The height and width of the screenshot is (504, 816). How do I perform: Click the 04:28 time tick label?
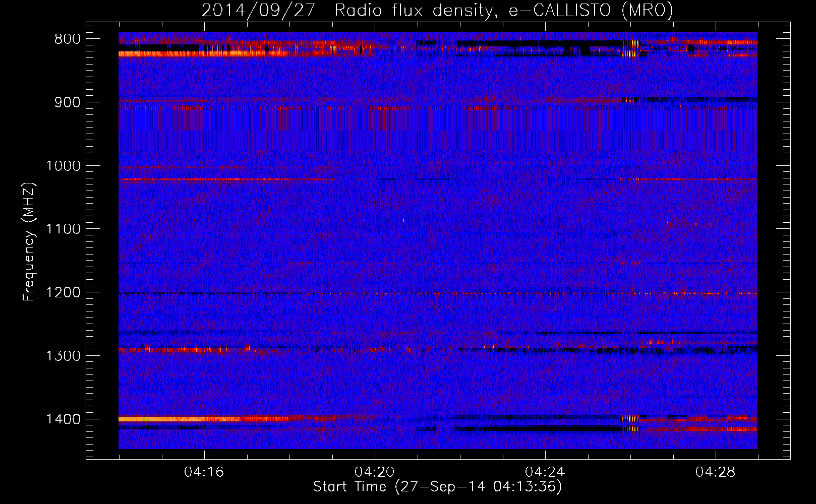click(x=716, y=472)
